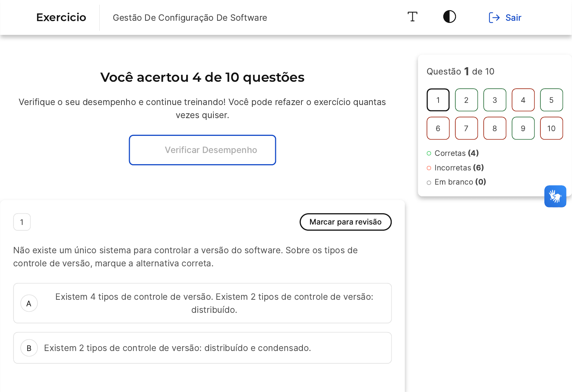Click the text size T icon
This screenshot has height=392, width=572.
click(x=412, y=17)
